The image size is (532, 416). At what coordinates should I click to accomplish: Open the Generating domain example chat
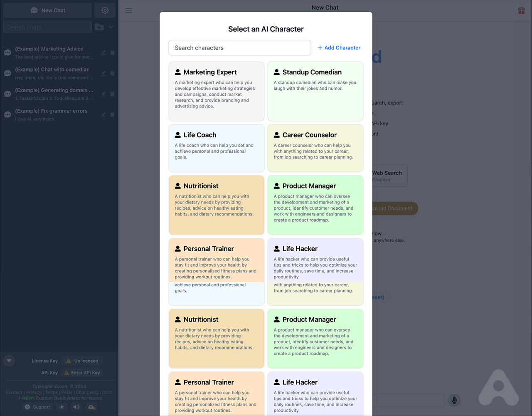(x=54, y=94)
